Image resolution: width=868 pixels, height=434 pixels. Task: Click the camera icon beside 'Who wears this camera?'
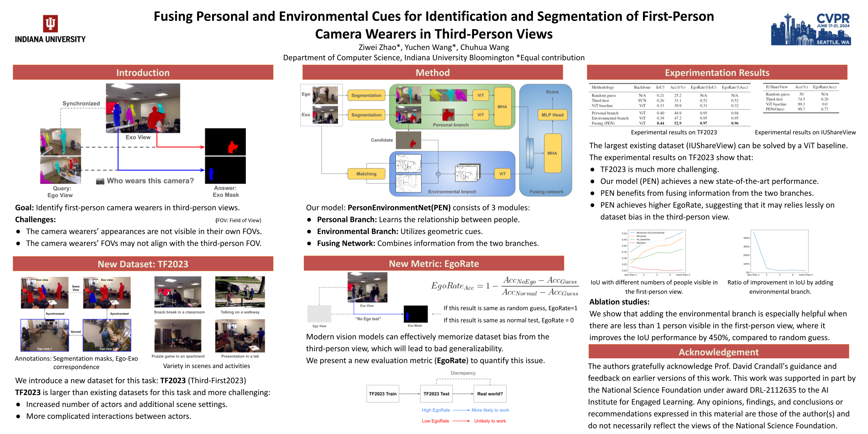(x=100, y=181)
